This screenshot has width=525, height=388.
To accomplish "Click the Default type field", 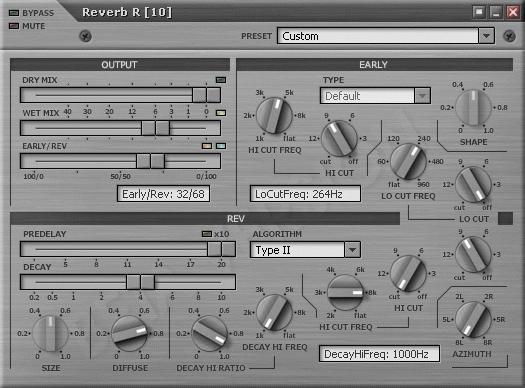I will pos(367,96).
